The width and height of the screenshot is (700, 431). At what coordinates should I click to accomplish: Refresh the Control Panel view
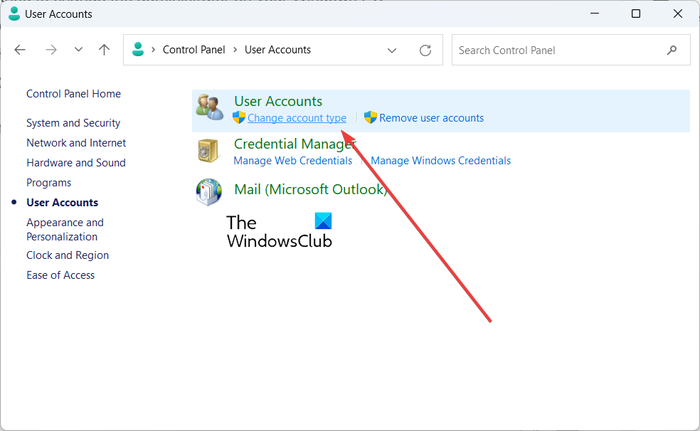pos(425,50)
